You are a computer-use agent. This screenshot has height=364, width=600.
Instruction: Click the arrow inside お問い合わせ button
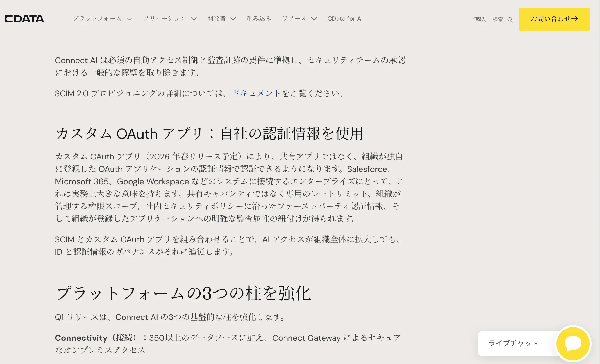click(576, 19)
